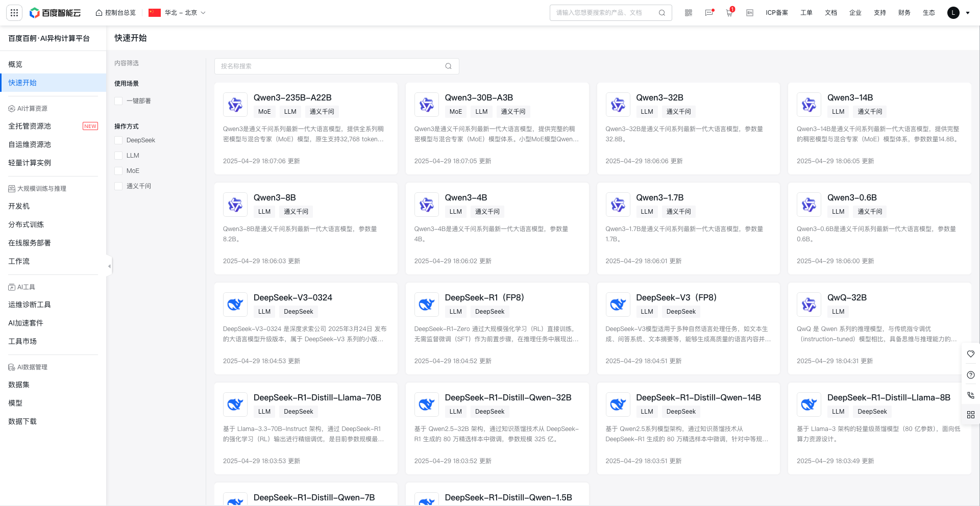Click the QwQ-32B model icon

[809, 305]
